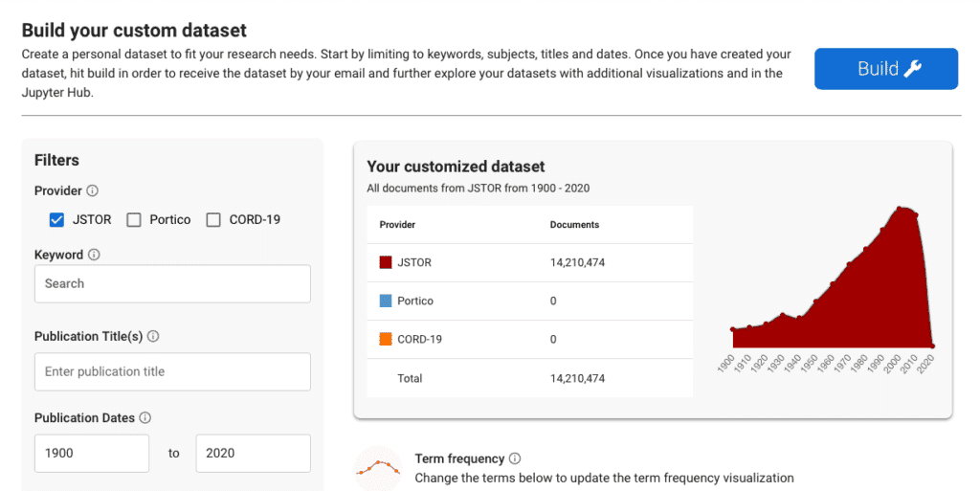
Task: Select the start year field showing 1900
Action: [x=92, y=453]
